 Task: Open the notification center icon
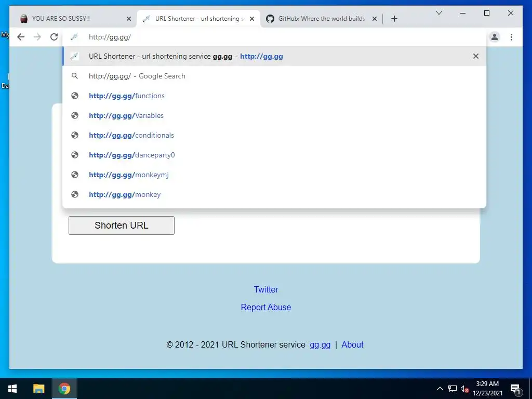(515, 389)
